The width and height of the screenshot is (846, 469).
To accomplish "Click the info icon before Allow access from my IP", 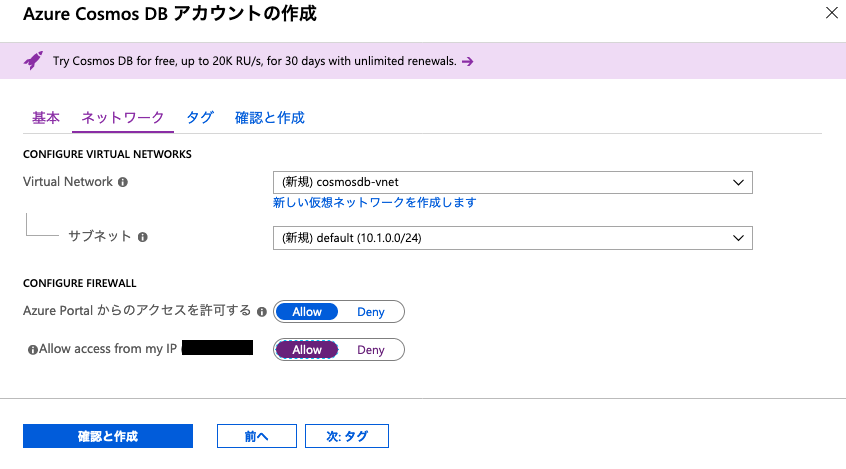I will tap(33, 350).
